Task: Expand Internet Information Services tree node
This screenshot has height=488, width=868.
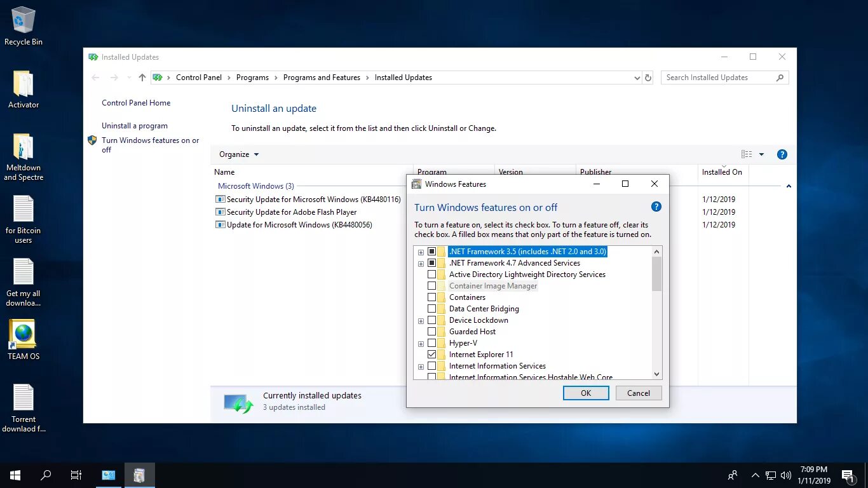Action: (421, 367)
